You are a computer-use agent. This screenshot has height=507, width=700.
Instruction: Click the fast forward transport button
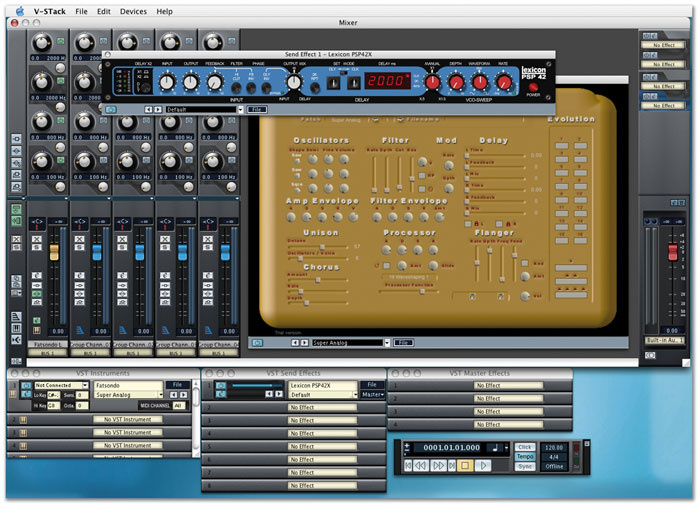pyautogui.click(x=439, y=465)
